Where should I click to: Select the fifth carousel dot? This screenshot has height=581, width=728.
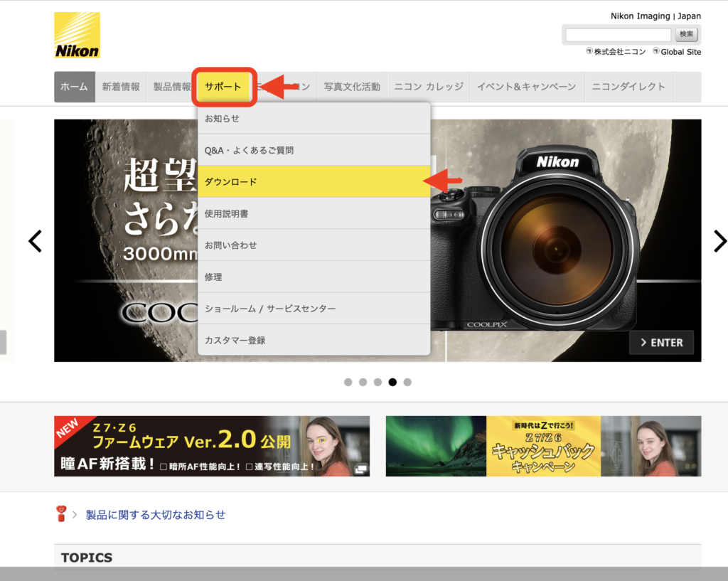pyautogui.click(x=407, y=382)
